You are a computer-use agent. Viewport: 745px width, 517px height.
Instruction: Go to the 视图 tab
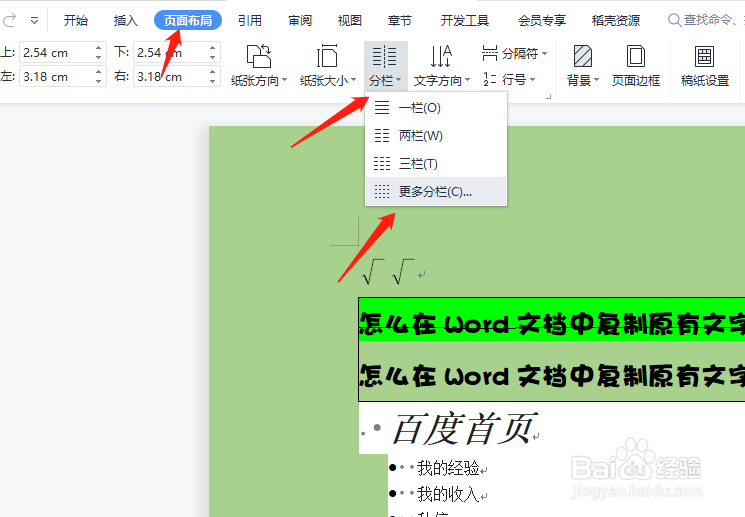click(350, 20)
